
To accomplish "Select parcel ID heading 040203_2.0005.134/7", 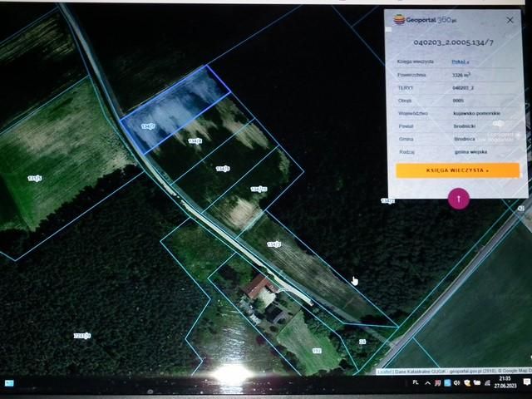I will coord(453,42).
